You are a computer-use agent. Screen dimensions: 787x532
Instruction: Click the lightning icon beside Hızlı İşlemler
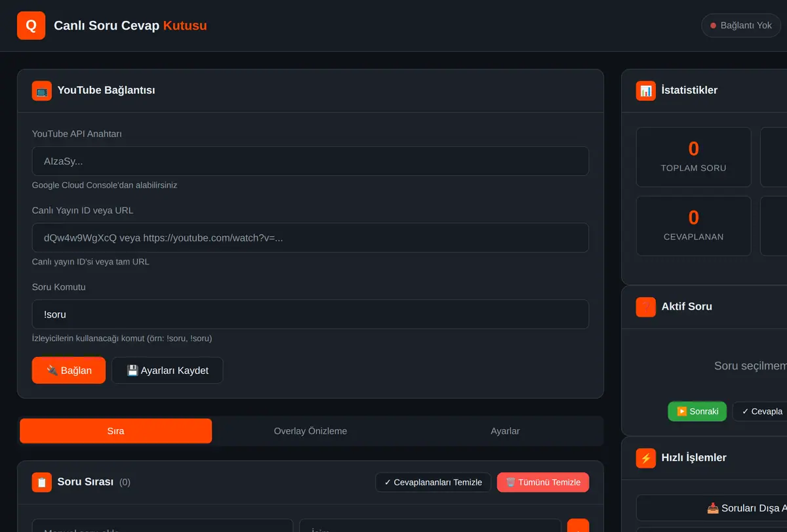[x=646, y=458]
